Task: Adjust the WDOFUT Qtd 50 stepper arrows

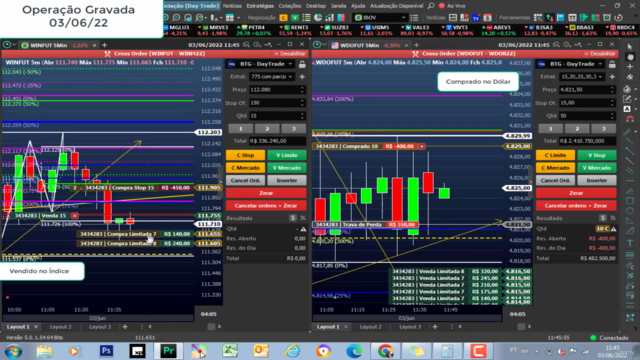Action: [613, 116]
